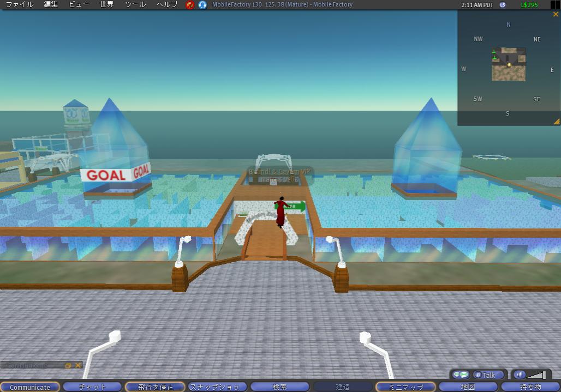Restore the minimized Communicate window

tap(68, 365)
